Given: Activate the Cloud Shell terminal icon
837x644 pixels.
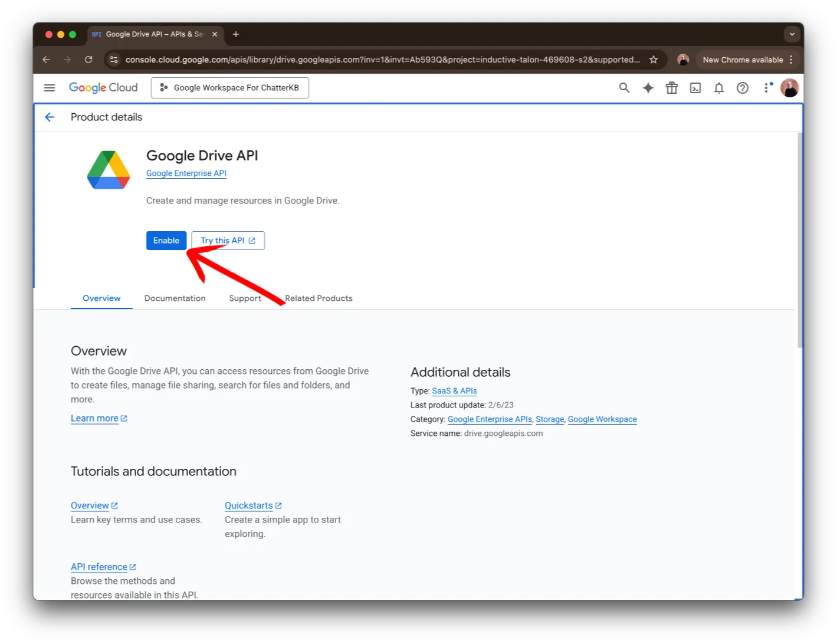Looking at the screenshot, I should coord(695,88).
